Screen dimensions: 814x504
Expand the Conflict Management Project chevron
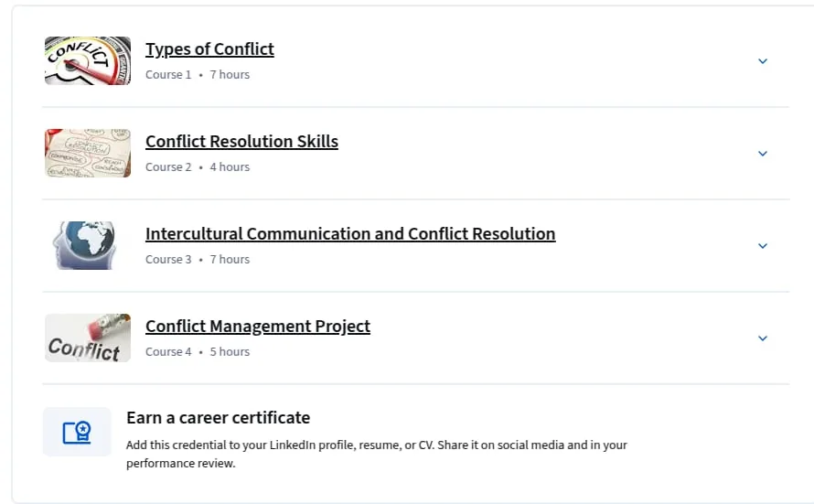tap(763, 338)
